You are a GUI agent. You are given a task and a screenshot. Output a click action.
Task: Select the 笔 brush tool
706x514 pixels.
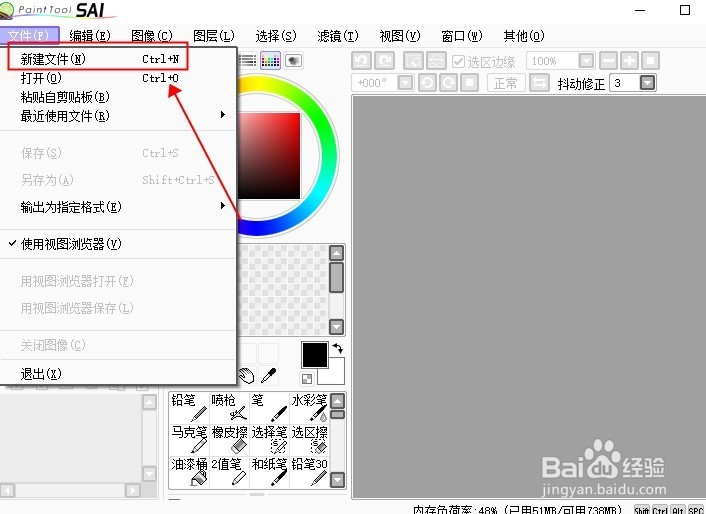pyautogui.click(x=269, y=408)
